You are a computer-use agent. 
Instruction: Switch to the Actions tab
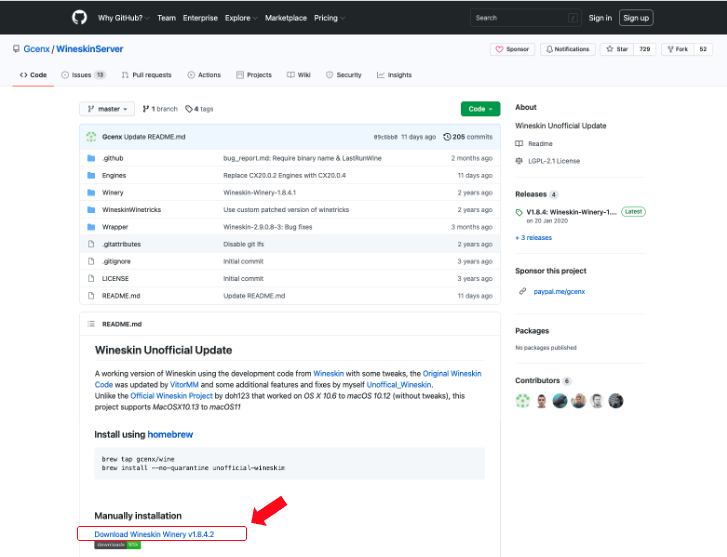[204, 75]
